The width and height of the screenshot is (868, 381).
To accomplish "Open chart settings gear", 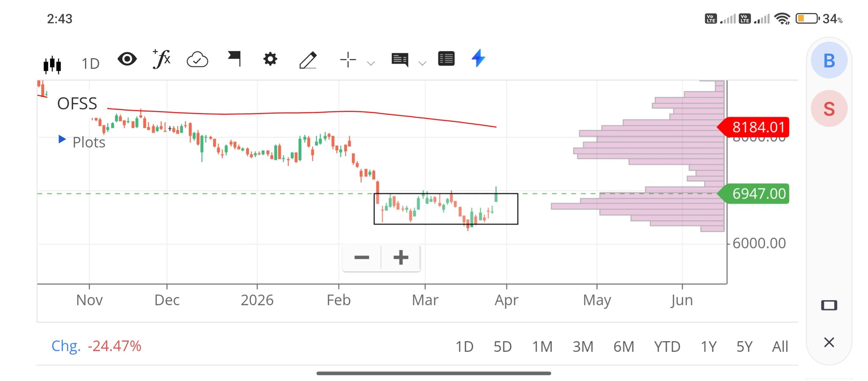I will coord(270,59).
